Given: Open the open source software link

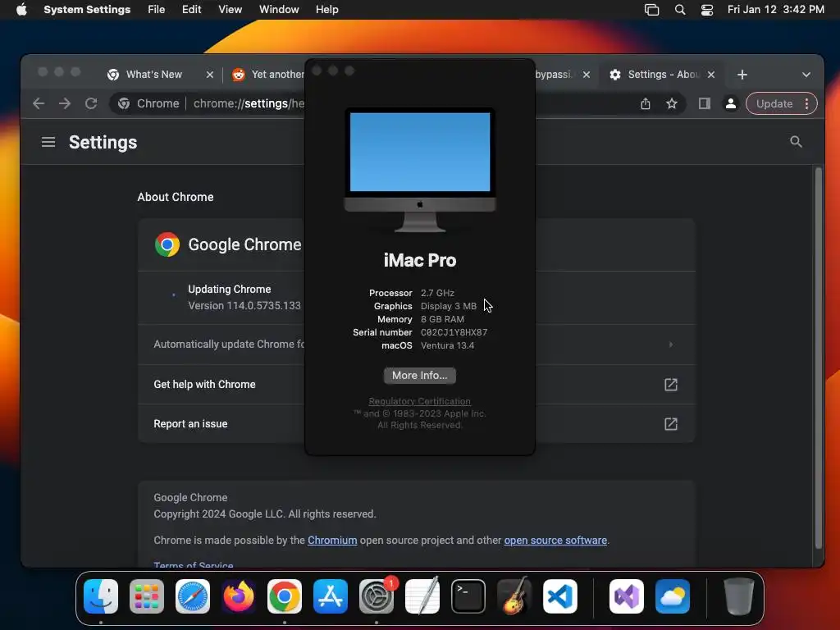Looking at the screenshot, I should 555,540.
